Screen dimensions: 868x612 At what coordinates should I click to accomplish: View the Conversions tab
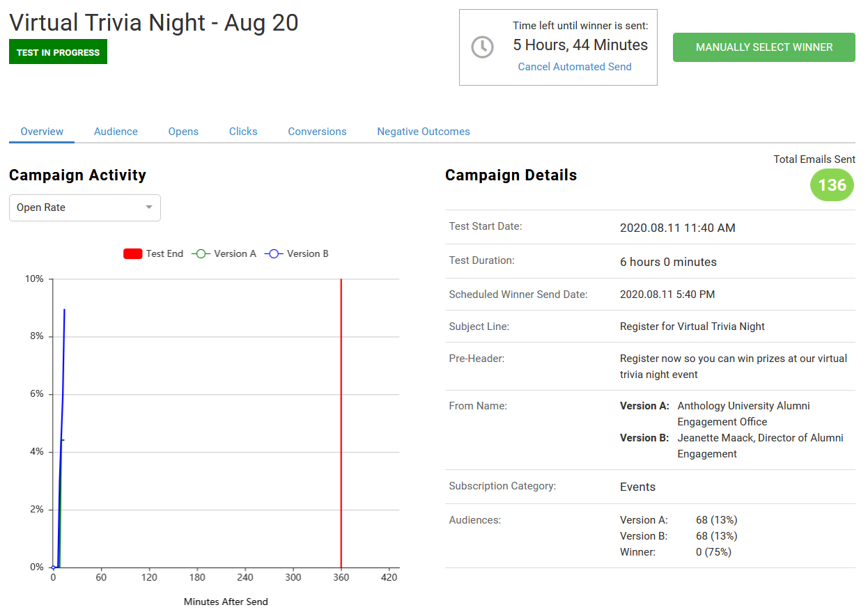[317, 132]
